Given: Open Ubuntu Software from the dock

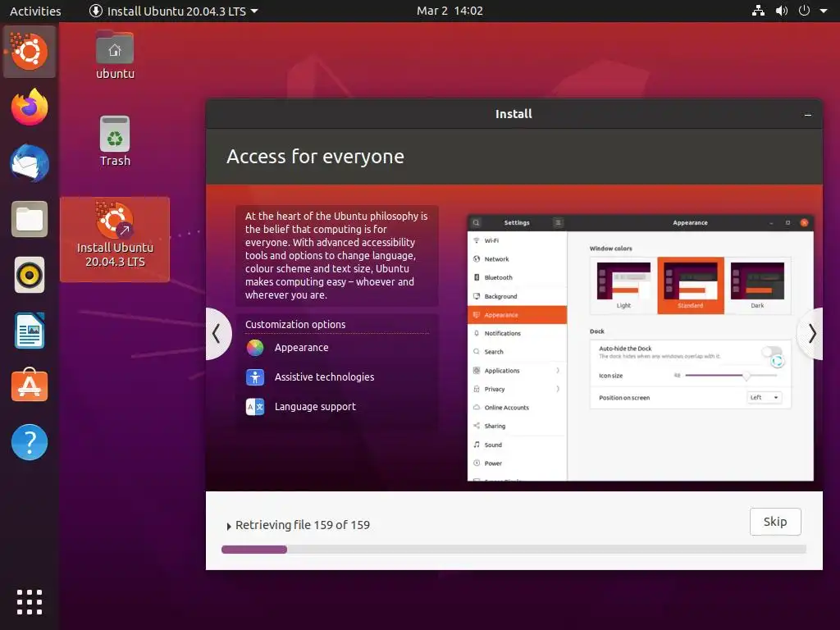Looking at the screenshot, I should [30, 386].
